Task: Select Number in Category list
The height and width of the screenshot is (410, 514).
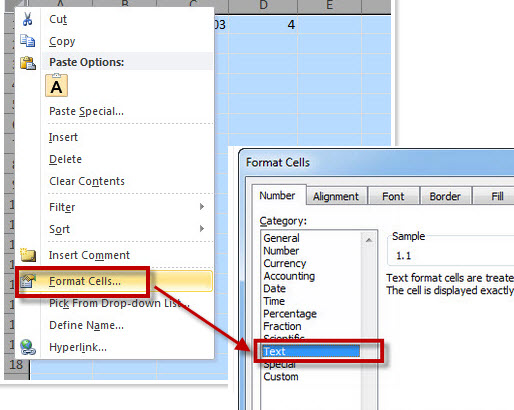Action: pos(281,251)
